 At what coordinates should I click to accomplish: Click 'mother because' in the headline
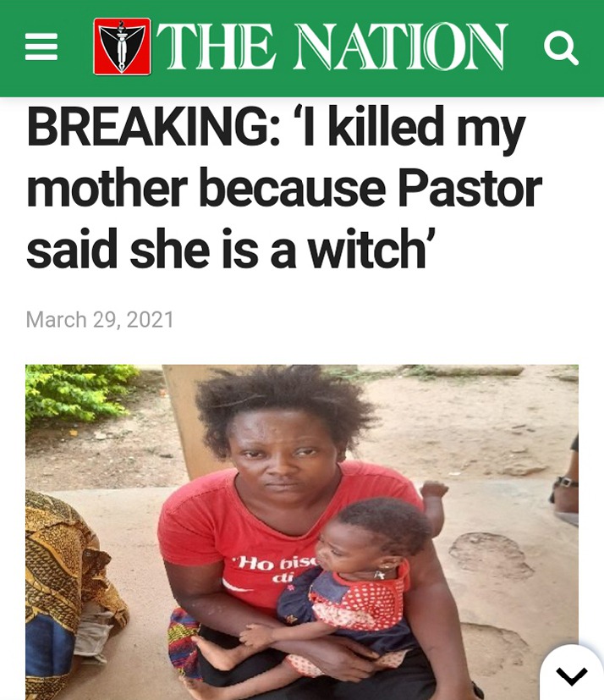206,188
